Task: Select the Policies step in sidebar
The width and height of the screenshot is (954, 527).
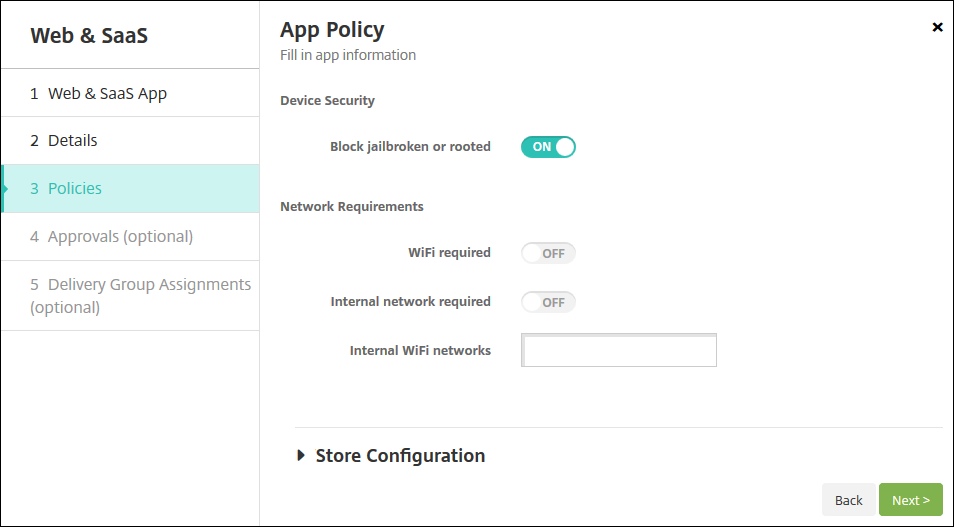Action: (x=75, y=188)
